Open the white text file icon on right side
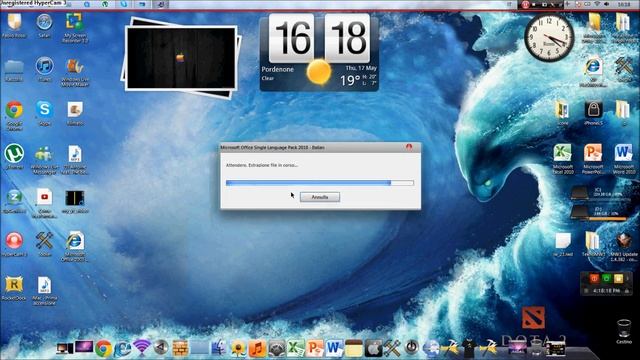 point(563,244)
